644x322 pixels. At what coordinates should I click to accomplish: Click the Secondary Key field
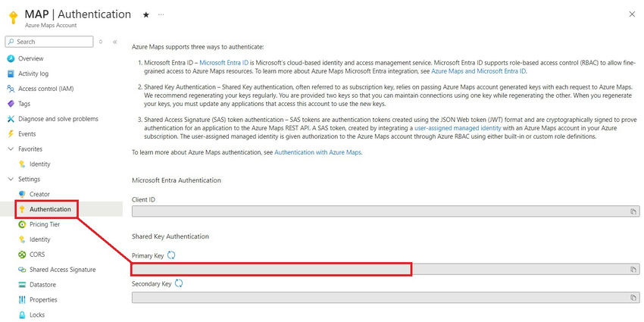click(x=385, y=298)
